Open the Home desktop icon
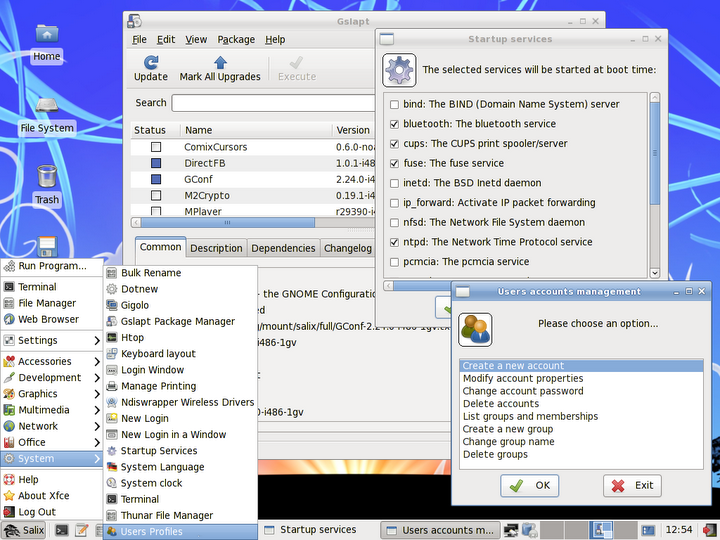This screenshot has width=720, height=540. 46,42
